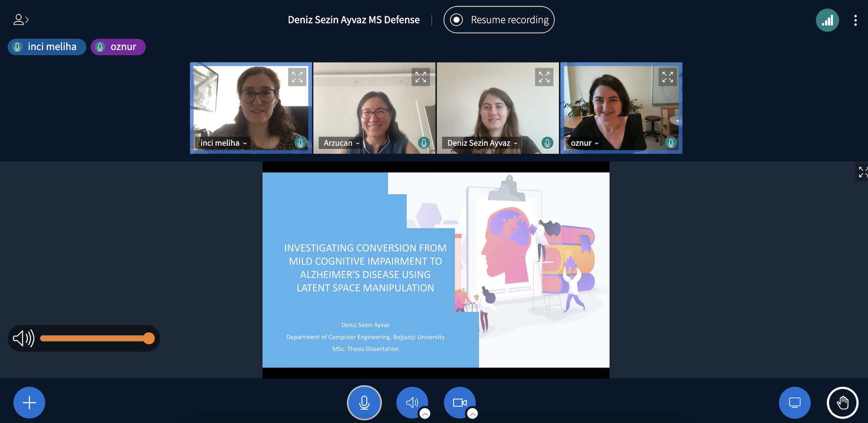Open the Arzucan name dropdown
The image size is (868, 423).
pyautogui.click(x=341, y=143)
